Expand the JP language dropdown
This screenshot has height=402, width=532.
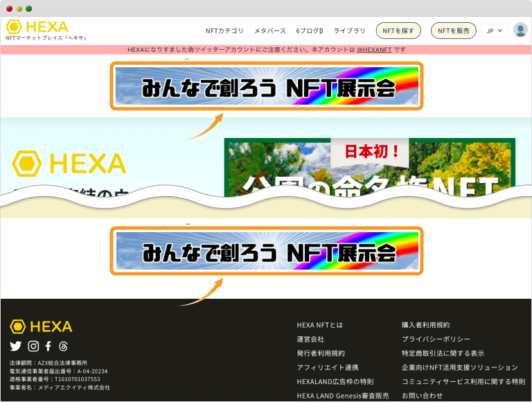[x=495, y=30]
